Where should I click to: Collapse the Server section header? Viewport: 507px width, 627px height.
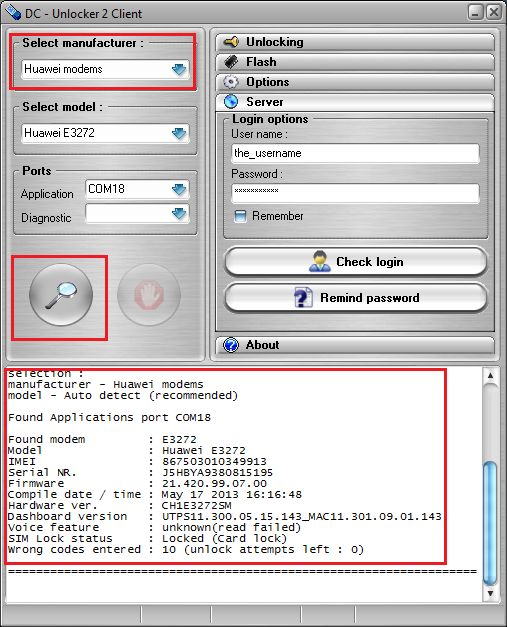355,102
